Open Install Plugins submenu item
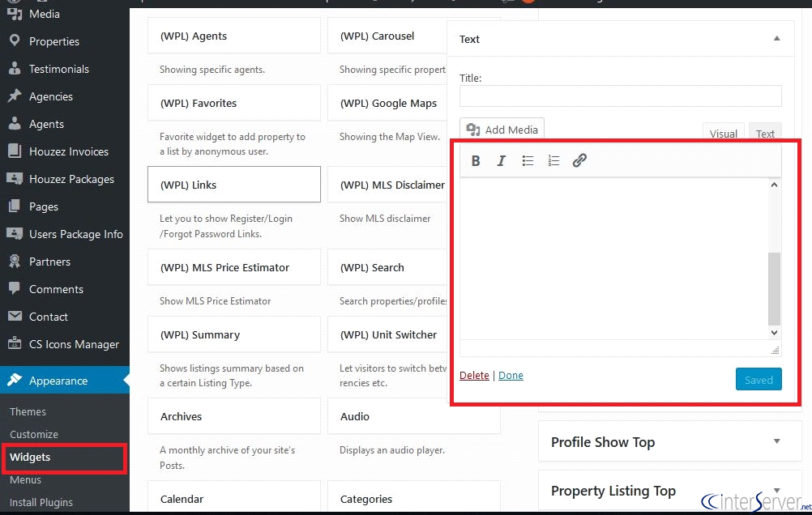This screenshot has width=812, height=515. [x=41, y=502]
